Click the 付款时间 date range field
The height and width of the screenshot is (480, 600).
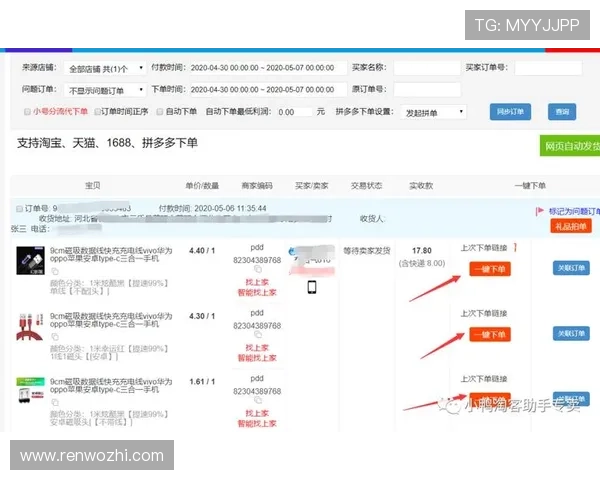tap(268, 68)
